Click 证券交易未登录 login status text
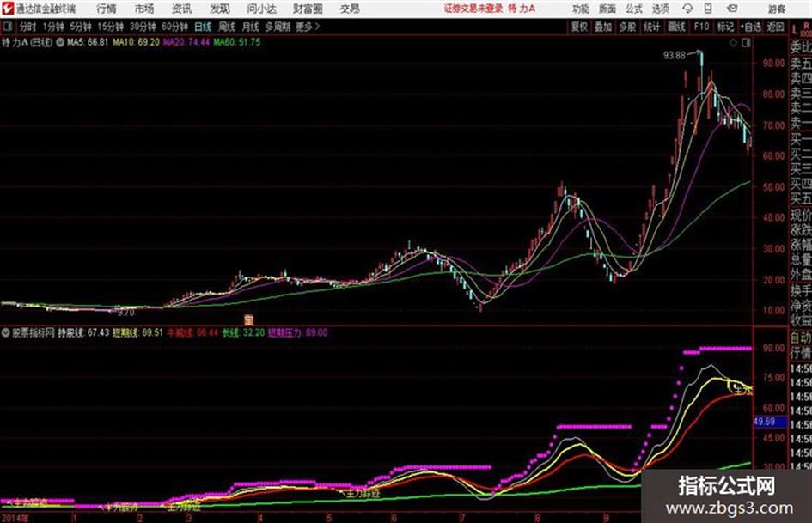This screenshot has width=812, height=523. (x=473, y=9)
